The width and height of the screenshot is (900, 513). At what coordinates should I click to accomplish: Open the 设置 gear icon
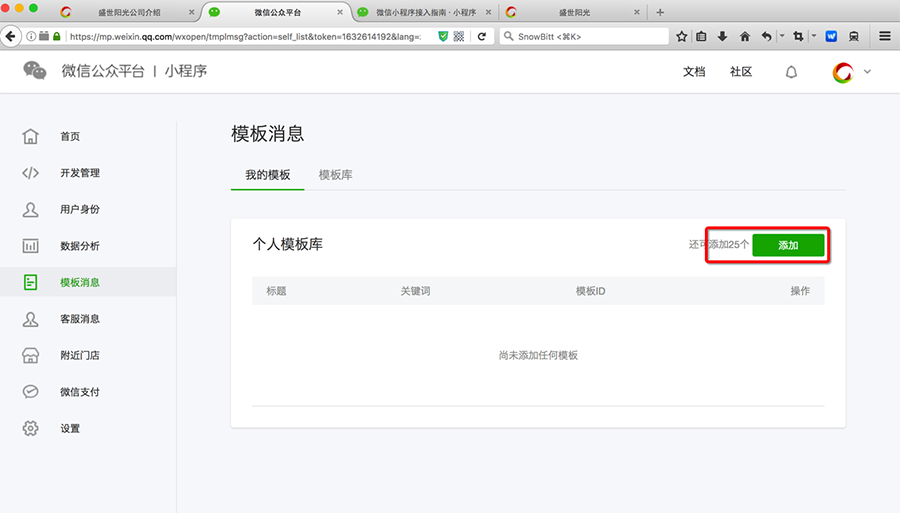[x=30, y=428]
